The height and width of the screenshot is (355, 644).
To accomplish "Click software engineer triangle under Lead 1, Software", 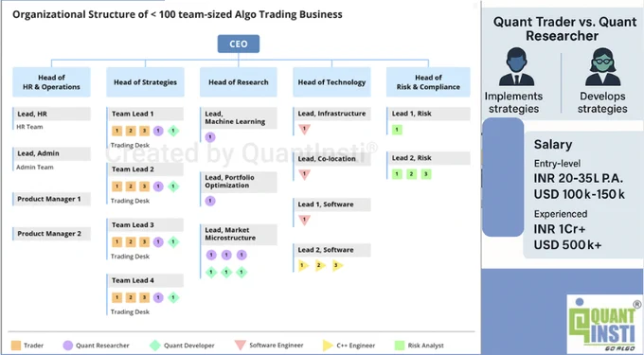I will [x=304, y=221].
